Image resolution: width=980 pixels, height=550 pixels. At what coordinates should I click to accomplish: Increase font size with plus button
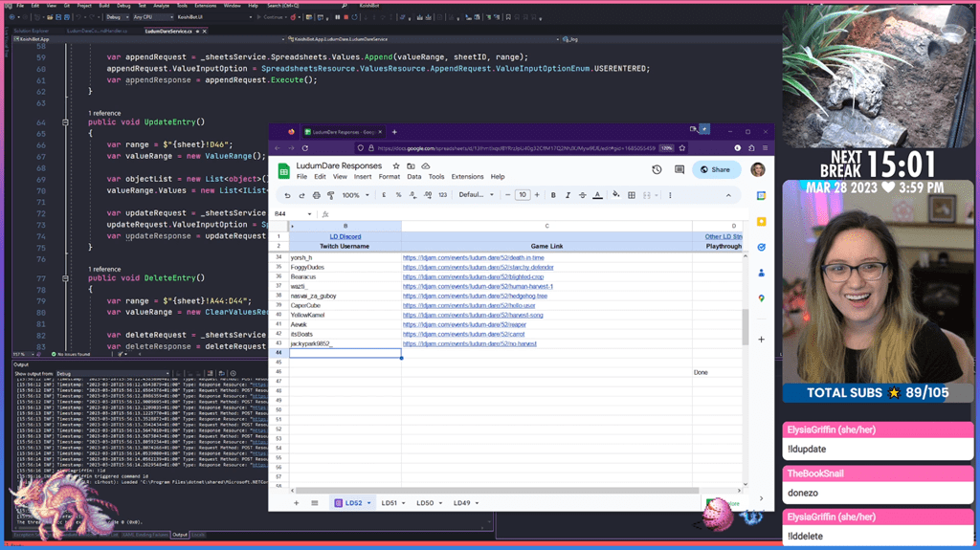click(x=537, y=195)
